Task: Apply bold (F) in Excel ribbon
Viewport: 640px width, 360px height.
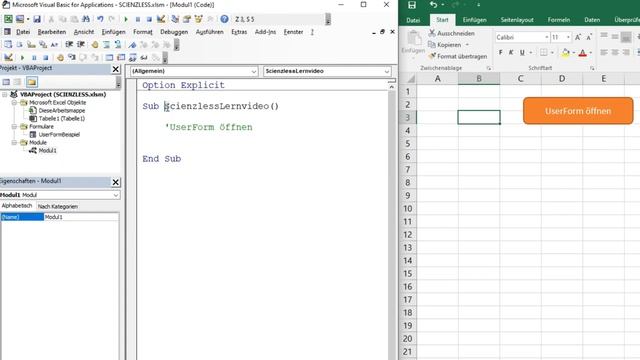Action: [x=500, y=52]
